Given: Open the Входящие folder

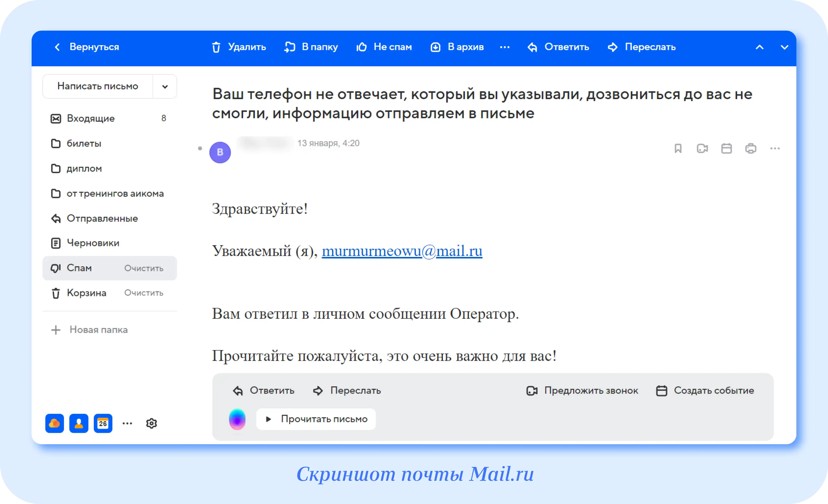Looking at the screenshot, I should [109, 118].
